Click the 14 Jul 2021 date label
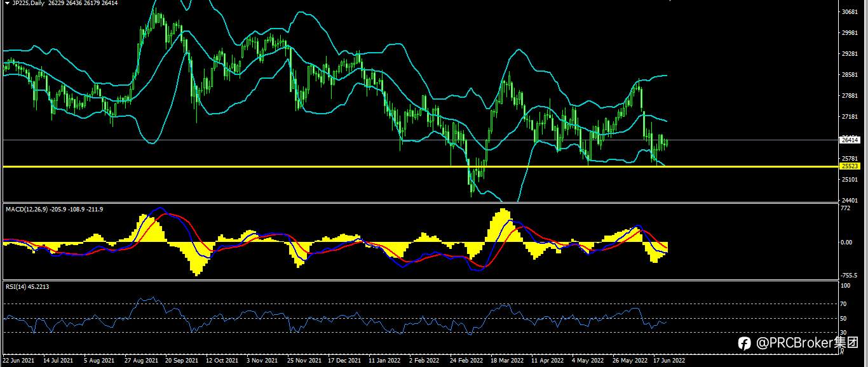This screenshot has height=367, width=868. point(58,360)
